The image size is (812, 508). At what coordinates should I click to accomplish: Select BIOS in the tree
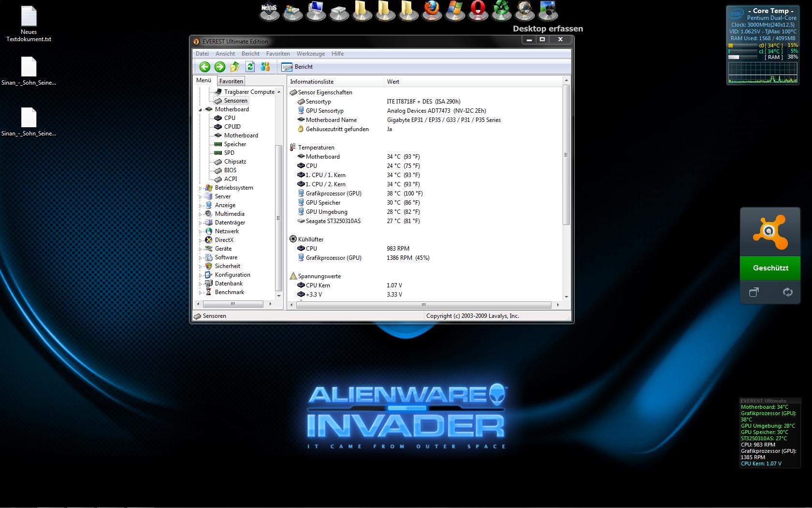[x=230, y=170]
